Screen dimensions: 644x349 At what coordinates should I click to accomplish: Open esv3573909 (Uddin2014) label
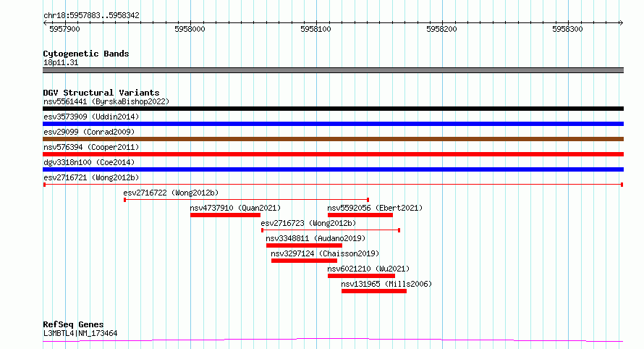91,117
